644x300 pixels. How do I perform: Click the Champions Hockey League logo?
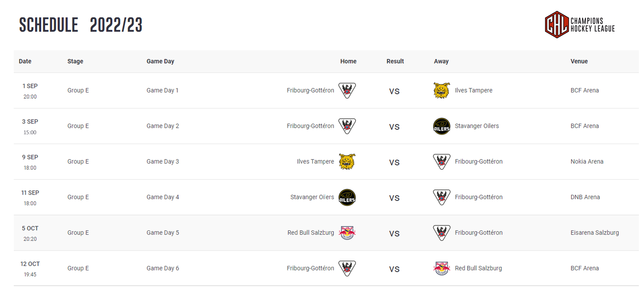tap(580, 24)
